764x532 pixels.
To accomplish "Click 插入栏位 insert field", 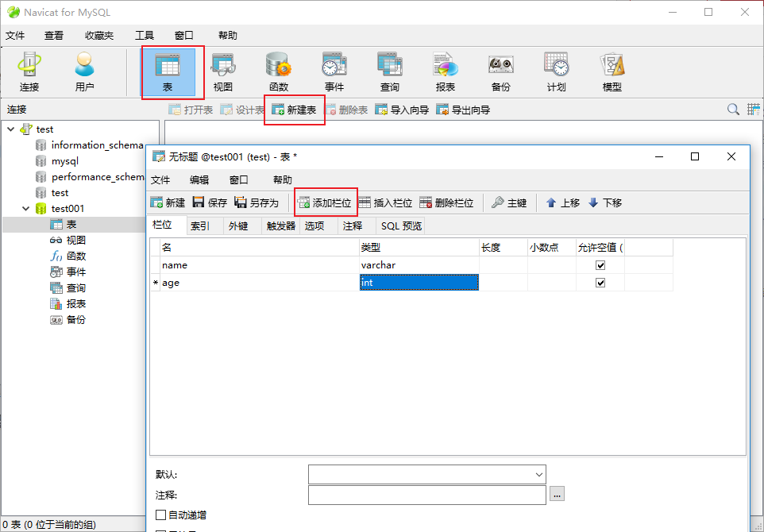I will point(385,202).
